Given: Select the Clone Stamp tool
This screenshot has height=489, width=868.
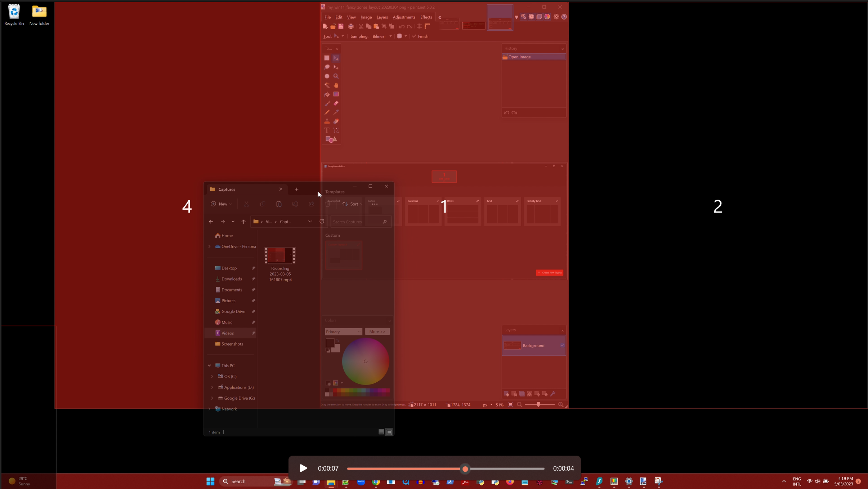Looking at the screenshot, I should point(327,121).
